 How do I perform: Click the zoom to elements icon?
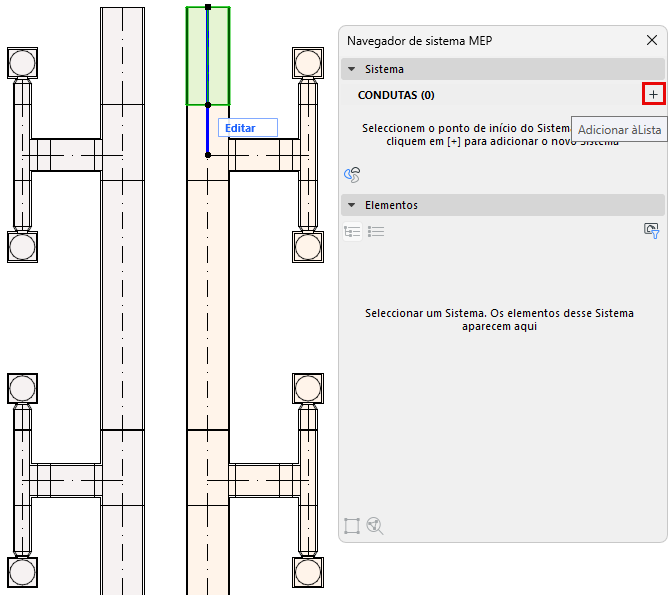[375, 526]
